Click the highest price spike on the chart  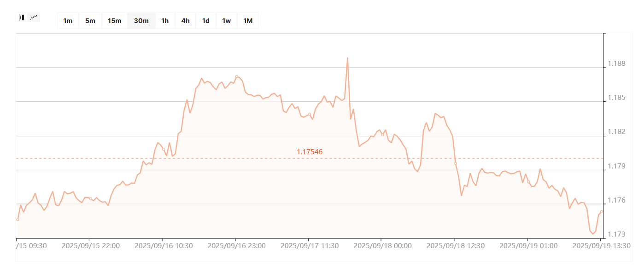(347, 58)
